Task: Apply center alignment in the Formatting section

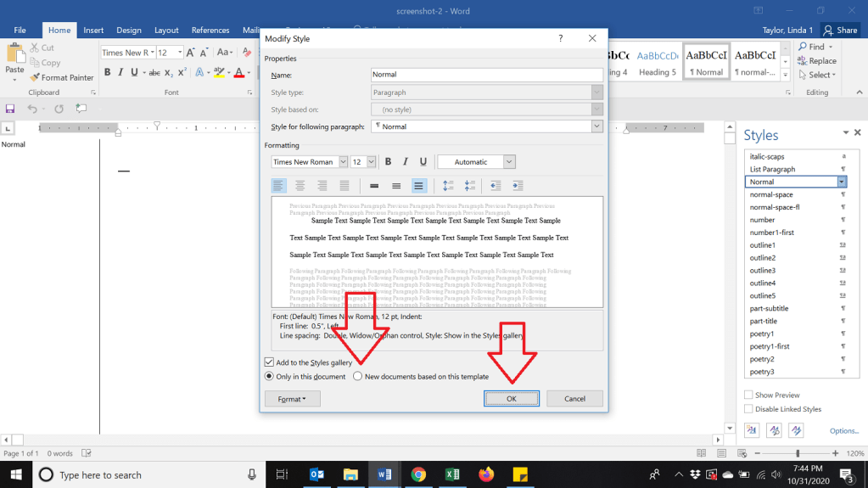Action: [x=300, y=186]
